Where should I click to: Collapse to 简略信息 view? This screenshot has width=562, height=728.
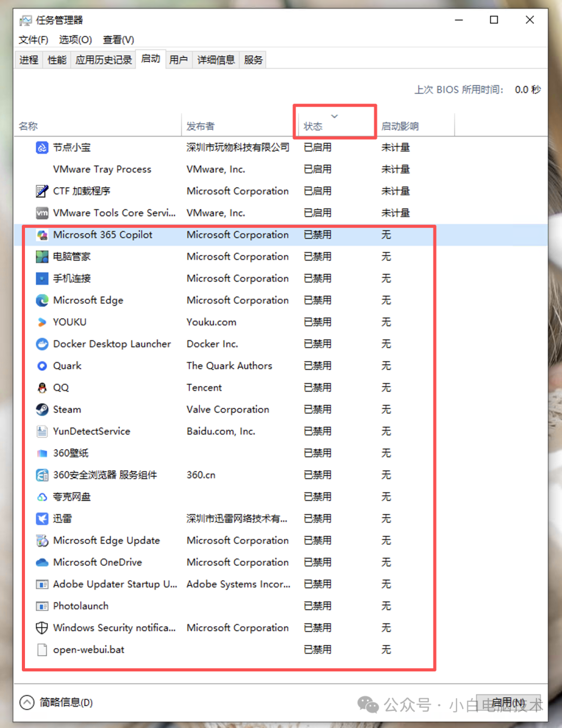click(56, 703)
